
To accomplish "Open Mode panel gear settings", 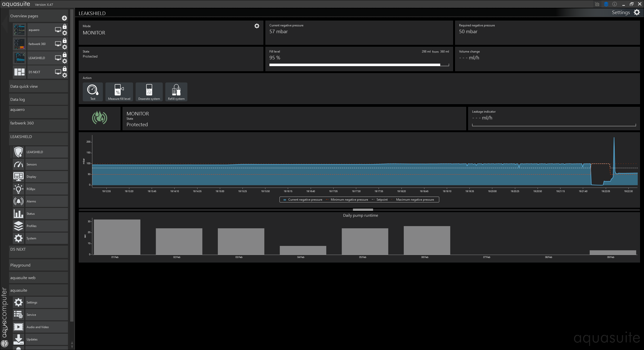I will point(257,26).
